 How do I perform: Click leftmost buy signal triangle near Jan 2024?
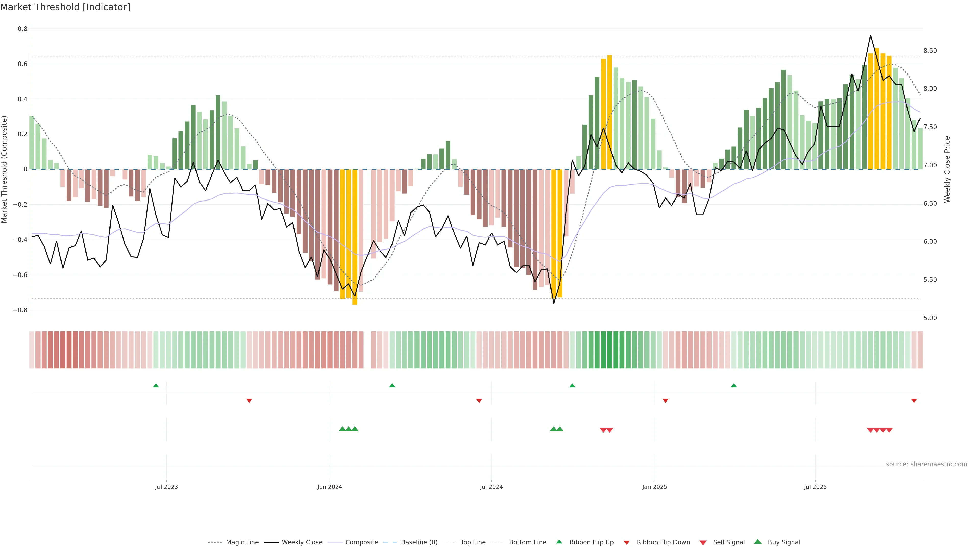point(342,429)
